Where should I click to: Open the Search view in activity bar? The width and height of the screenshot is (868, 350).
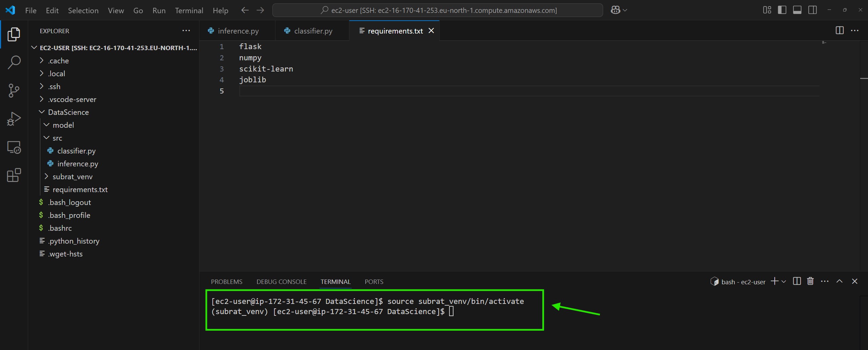pyautogui.click(x=14, y=62)
